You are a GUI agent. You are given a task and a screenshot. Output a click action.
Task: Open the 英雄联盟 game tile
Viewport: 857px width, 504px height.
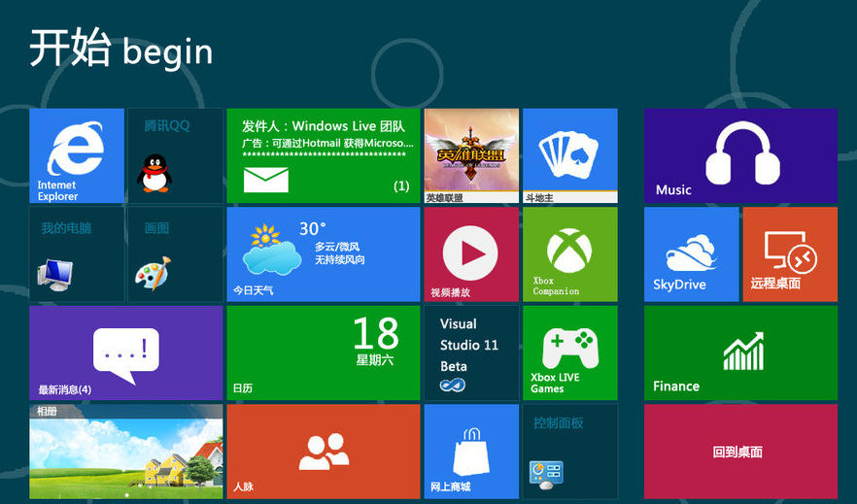471,153
